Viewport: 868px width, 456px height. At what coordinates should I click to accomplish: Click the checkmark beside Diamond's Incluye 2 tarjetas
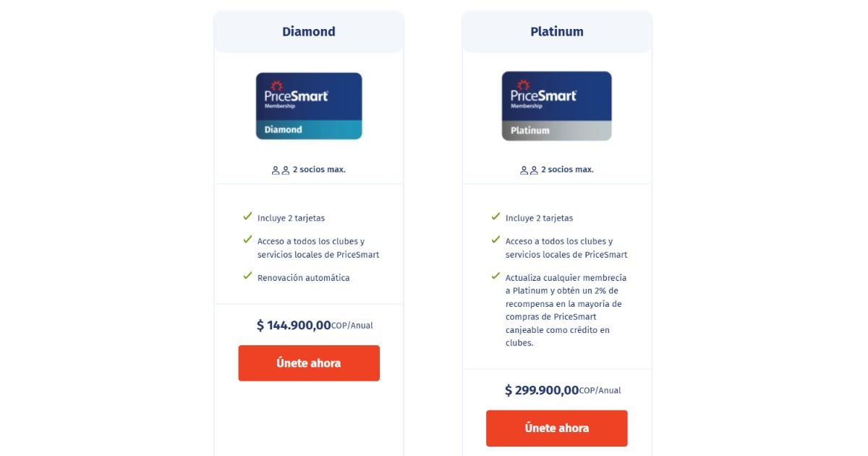coord(247,216)
